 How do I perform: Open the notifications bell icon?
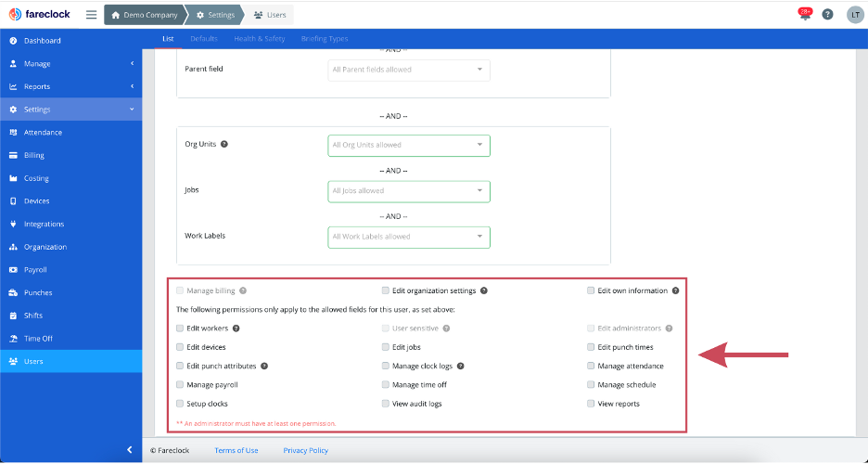tap(805, 15)
